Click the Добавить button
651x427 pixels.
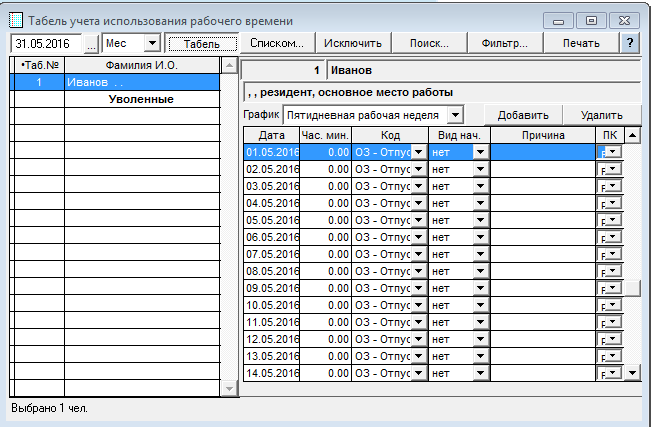(522, 115)
